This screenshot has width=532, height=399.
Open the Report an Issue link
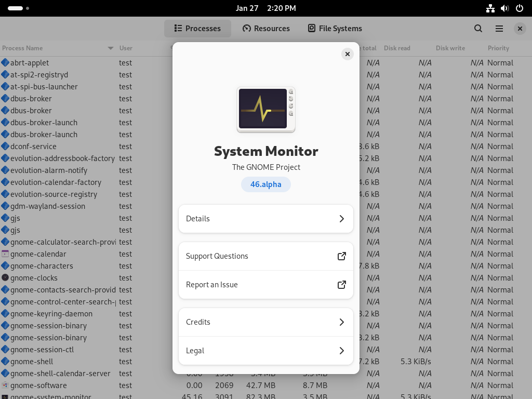click(266, 285)
